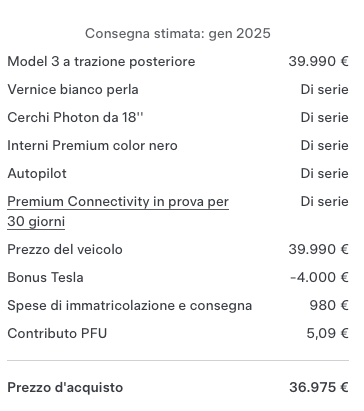Click Di serie beside Vernice bianco perla
Screen dimensions: 364x411
coord(325,89)
